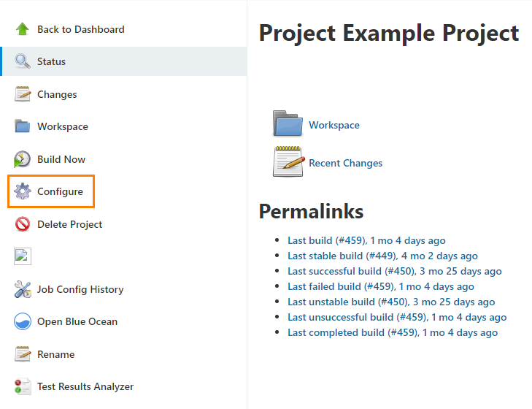Click the Test Results Analyzer icon
This screenshot has width=532, height=409.
click(x=23, y=386)
